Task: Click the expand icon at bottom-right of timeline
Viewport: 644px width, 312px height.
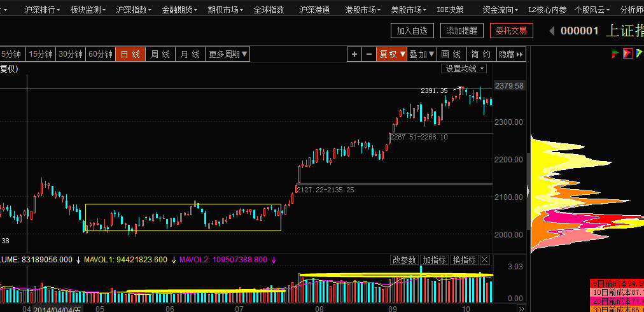Action: (521, 308)
